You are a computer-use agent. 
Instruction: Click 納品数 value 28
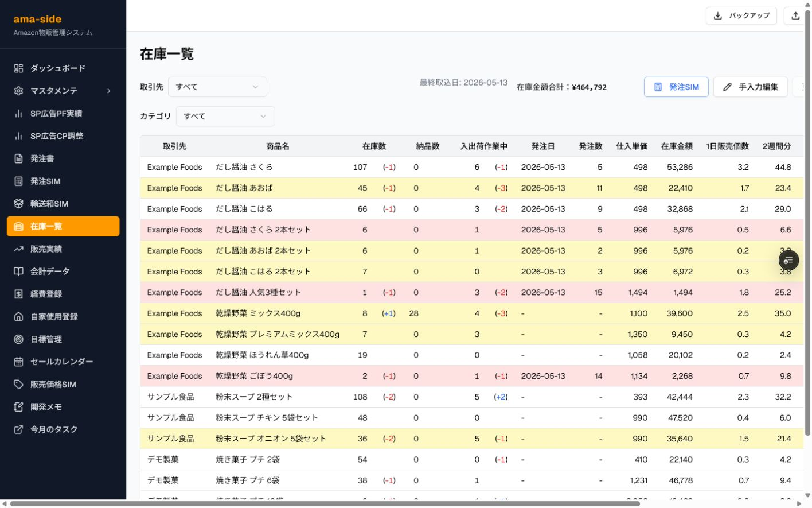click(413, 313)
